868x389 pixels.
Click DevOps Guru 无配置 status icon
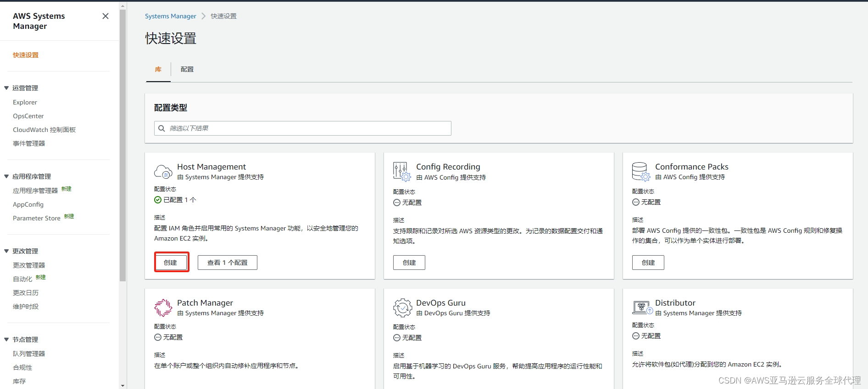pos(397,338)
